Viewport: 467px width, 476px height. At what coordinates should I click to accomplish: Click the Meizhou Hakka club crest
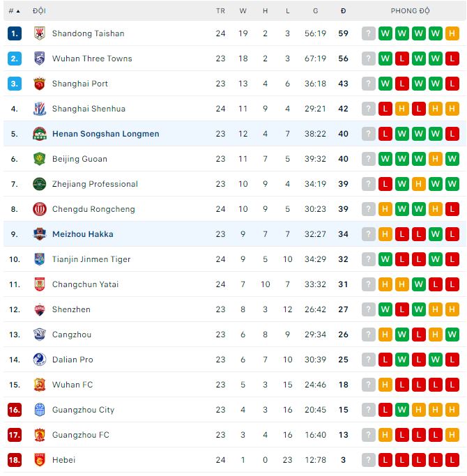[40, 234]
